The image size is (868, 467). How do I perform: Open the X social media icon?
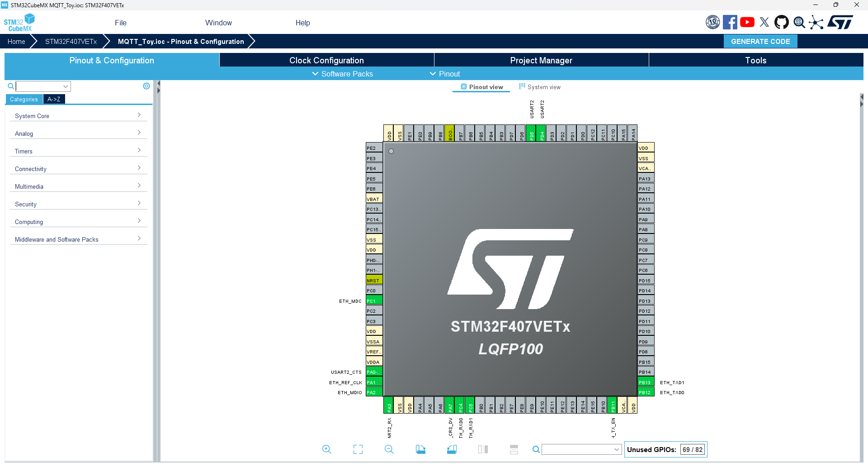pos(764,22)
